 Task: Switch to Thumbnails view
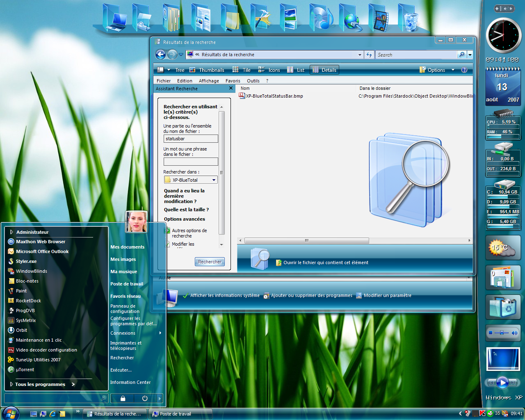click(207, 70)
